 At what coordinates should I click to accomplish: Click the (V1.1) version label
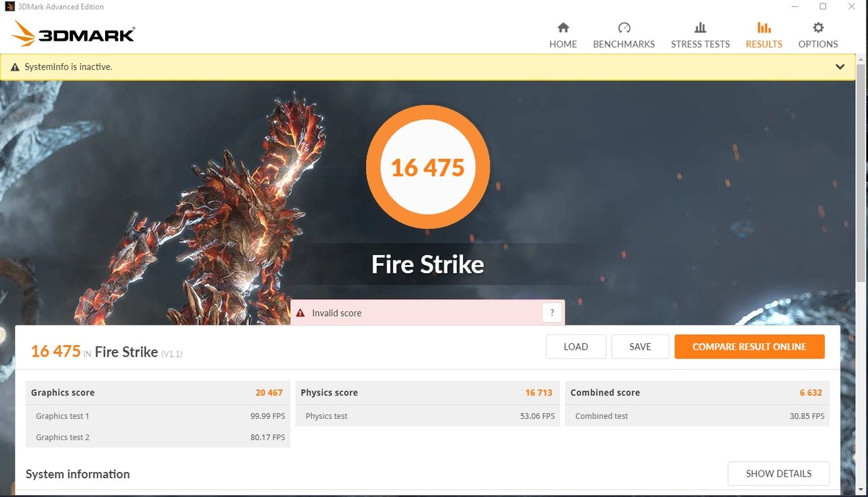[x=172, y=354]
